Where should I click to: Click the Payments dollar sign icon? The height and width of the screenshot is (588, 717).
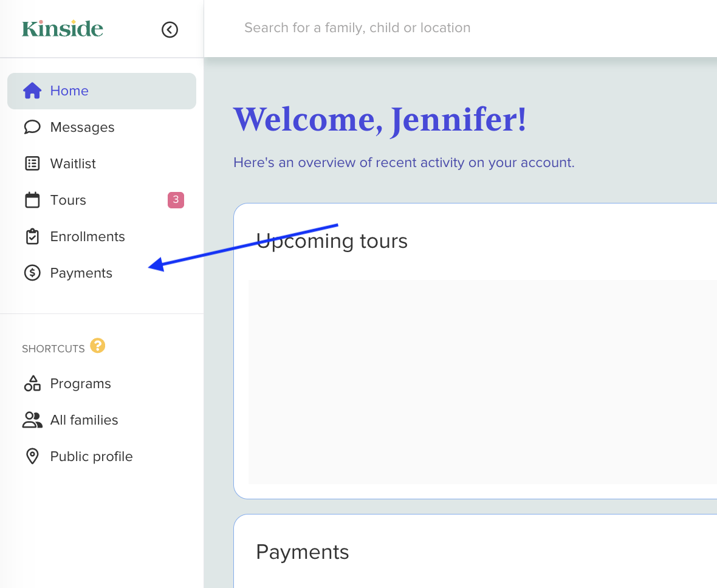[x=32, y=273]
